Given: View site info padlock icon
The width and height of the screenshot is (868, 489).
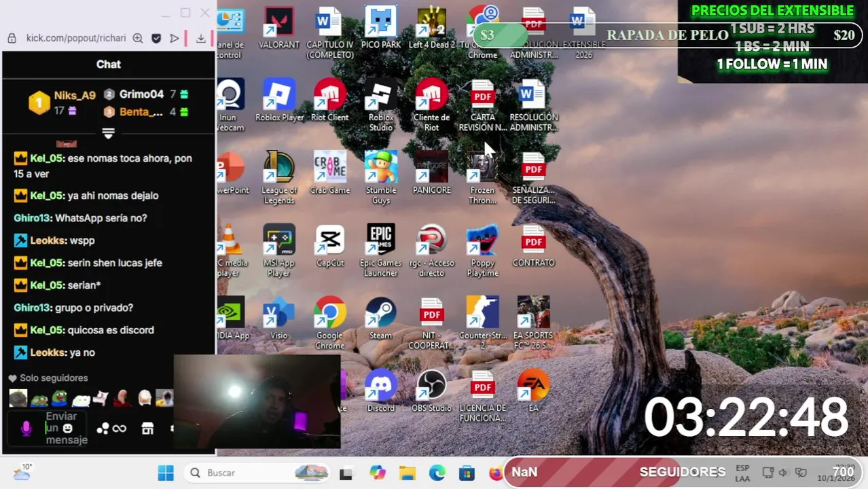Looking at the screenshot, I should 12,39.
